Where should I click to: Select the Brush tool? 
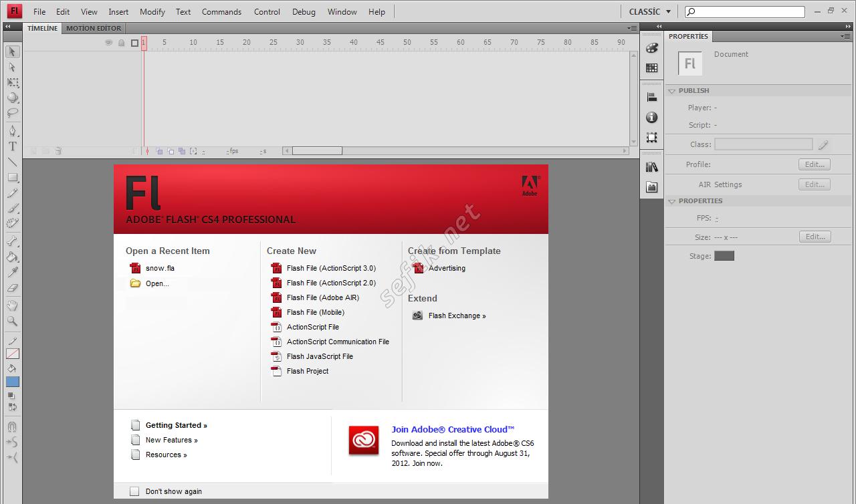12,208
